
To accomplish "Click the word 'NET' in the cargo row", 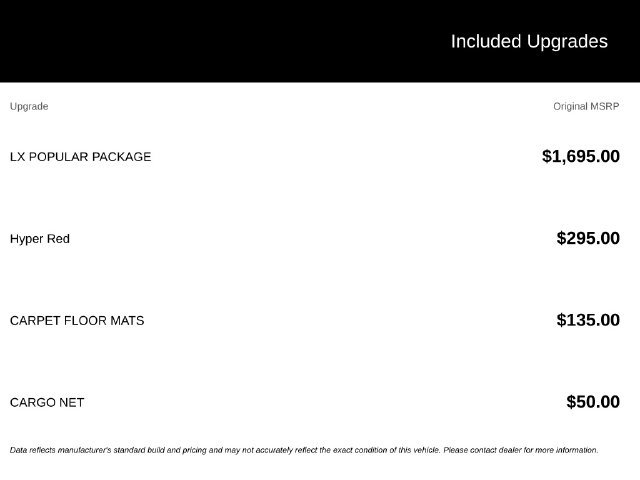I will (x=71, y=403).
